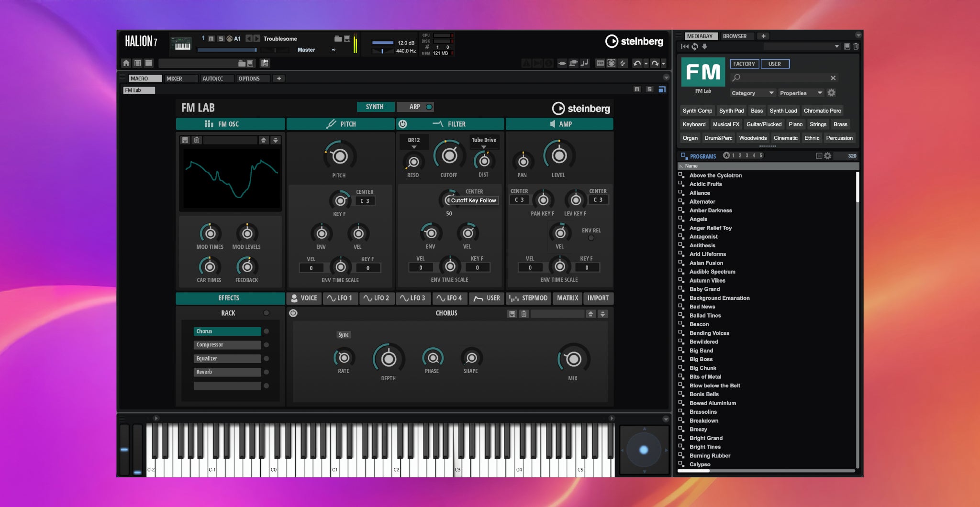Open the Category filter dropdown
Image resolution: width=980 pixels, height=507 pixels.
752,93
